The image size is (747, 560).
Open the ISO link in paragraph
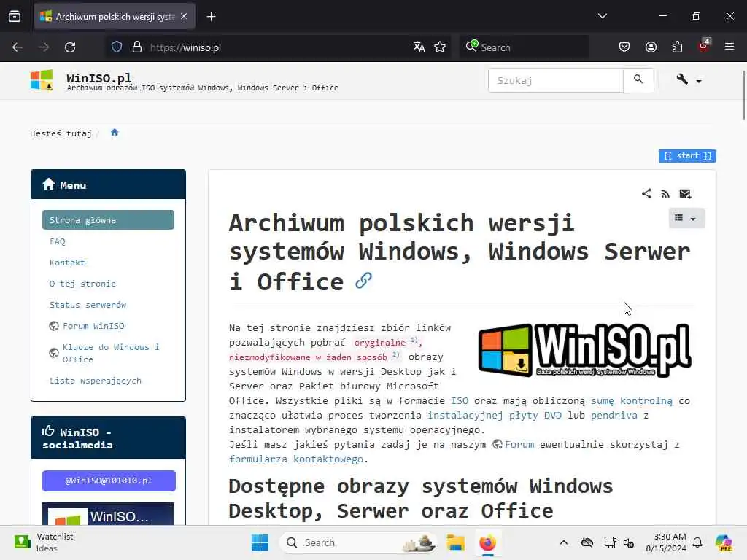coord(460,401)
